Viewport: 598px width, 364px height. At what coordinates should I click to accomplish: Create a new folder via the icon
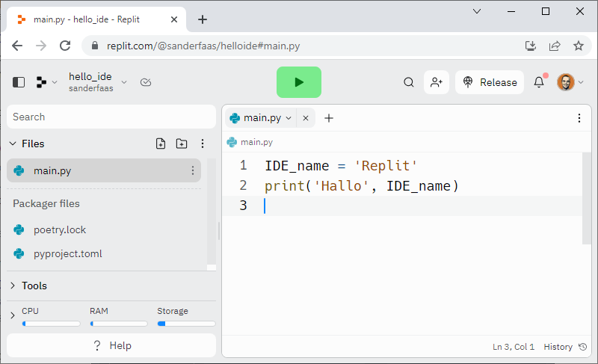pos(182,144)
